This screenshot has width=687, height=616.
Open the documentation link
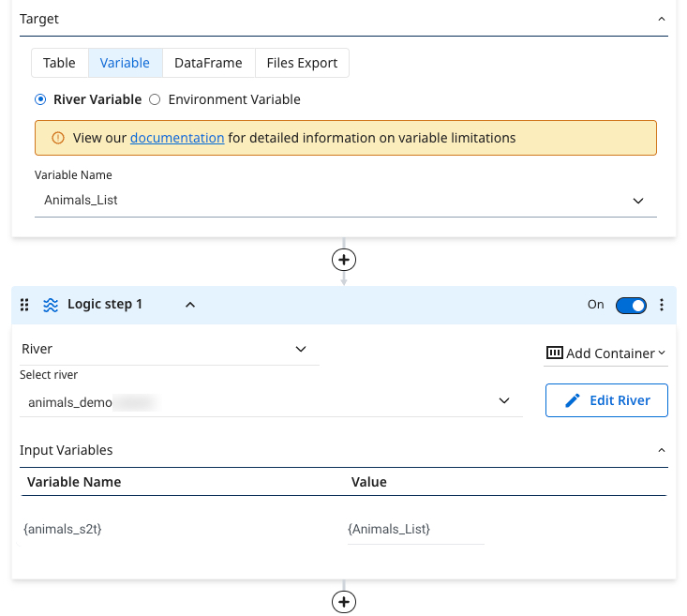point(177,138)
